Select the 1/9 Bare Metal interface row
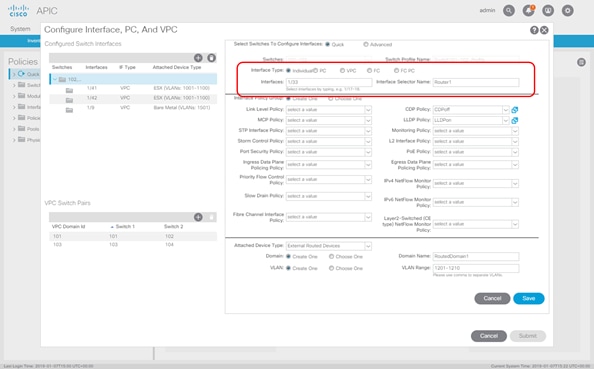 (x=133, y=108)
